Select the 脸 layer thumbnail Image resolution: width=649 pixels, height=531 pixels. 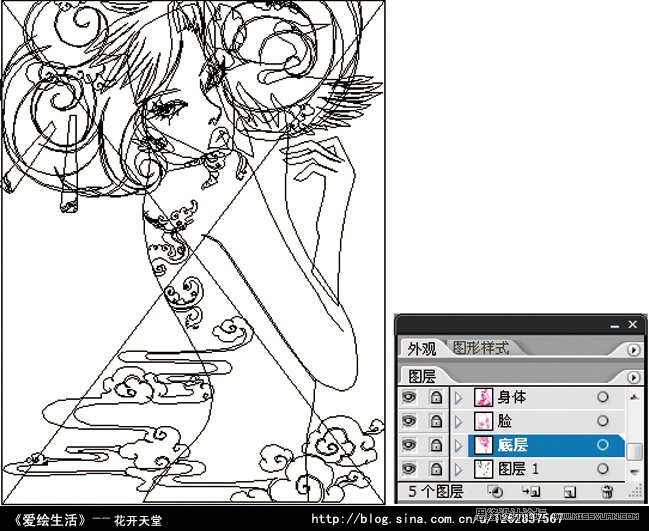(x=483, y=421)
